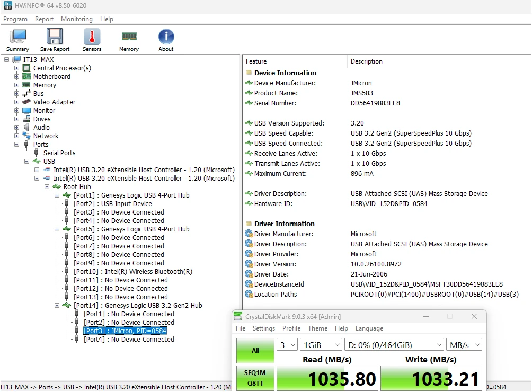This screenshot has height=392, width=532.
Task: Expand the Central Processor(s) node
Action: [x=16, y=68]
